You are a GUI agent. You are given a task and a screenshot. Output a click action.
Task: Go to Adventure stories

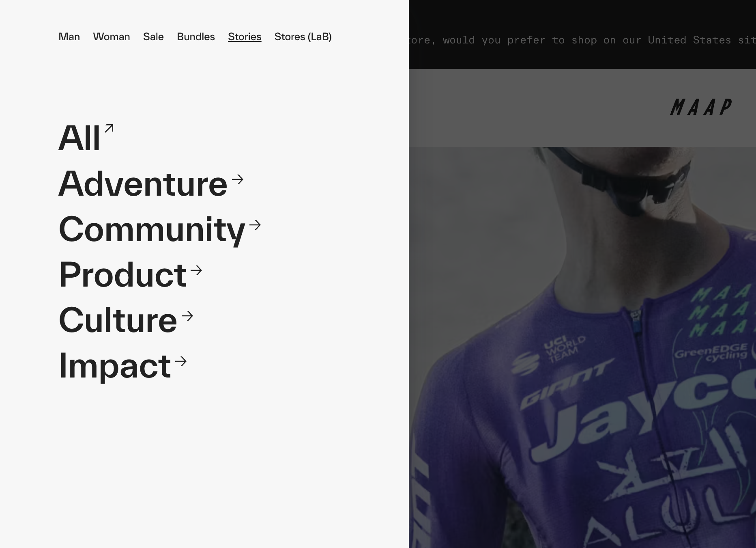[x=143, y=184]
